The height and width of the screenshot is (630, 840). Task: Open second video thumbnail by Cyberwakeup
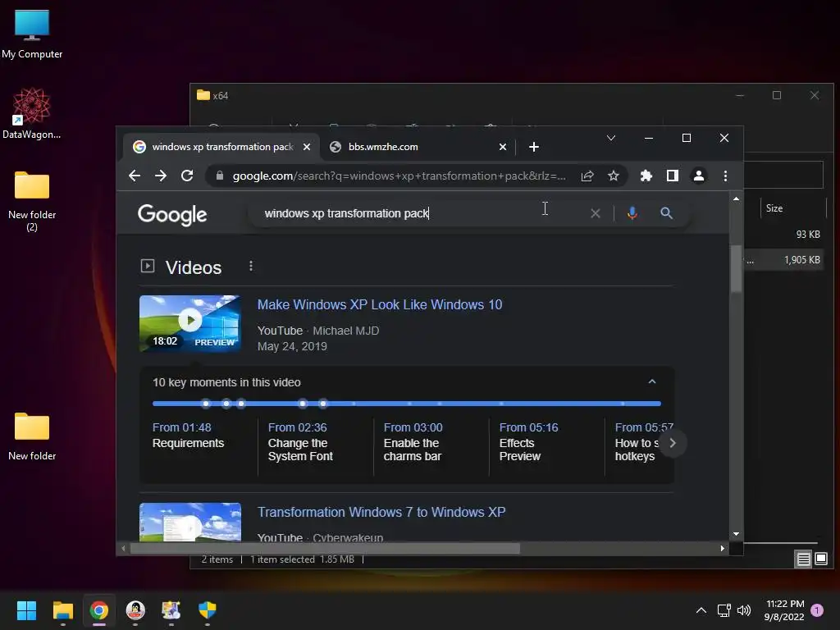tap(190, 523)
